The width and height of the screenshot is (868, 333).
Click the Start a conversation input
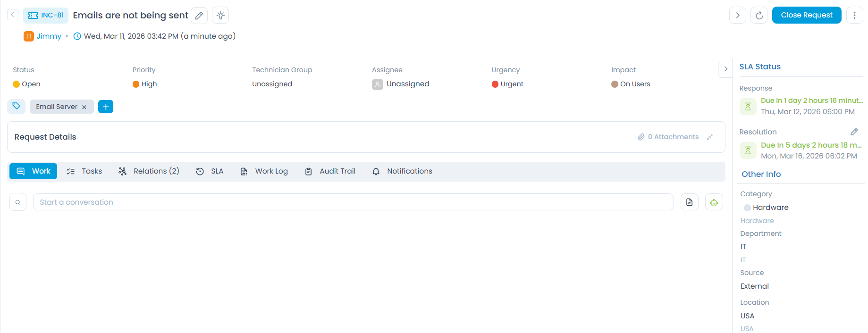coord(353,202)
